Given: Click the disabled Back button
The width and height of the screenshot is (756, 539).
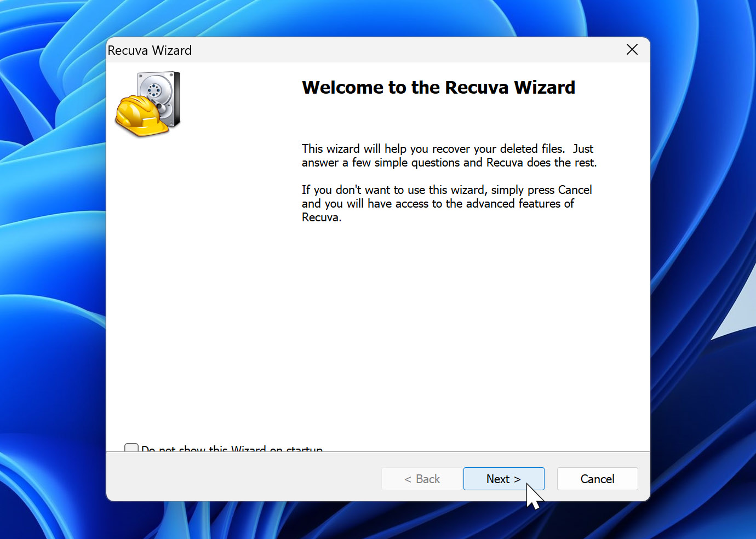Looking at the screenshot, I should click(x=422, y=479).
